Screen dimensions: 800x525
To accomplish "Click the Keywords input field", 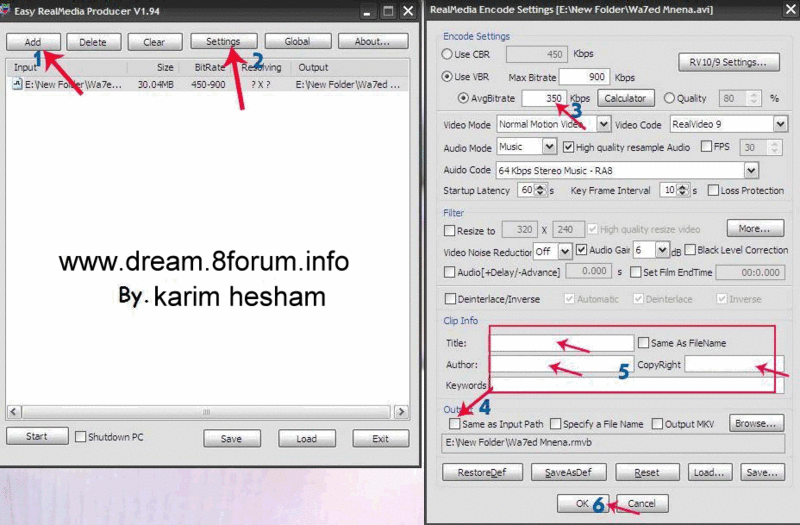I will 636,385.
